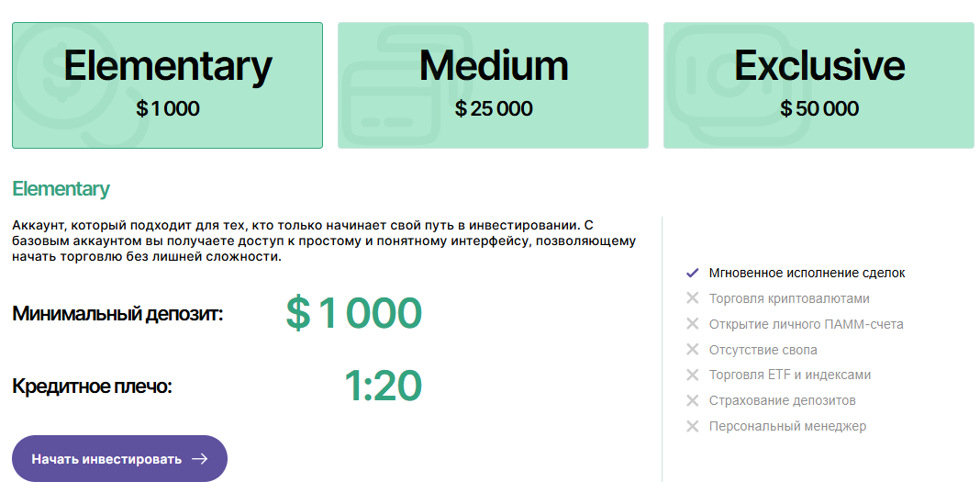The image size is (980, 493).
Task: Click the X icon beside Отсутствие свопа
Action: point(692,350)
